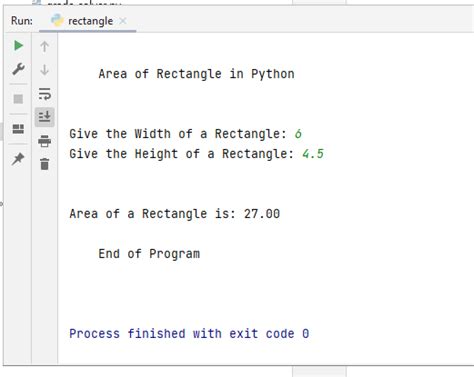Go down the stack trace arrow

[x=45, y=70]
